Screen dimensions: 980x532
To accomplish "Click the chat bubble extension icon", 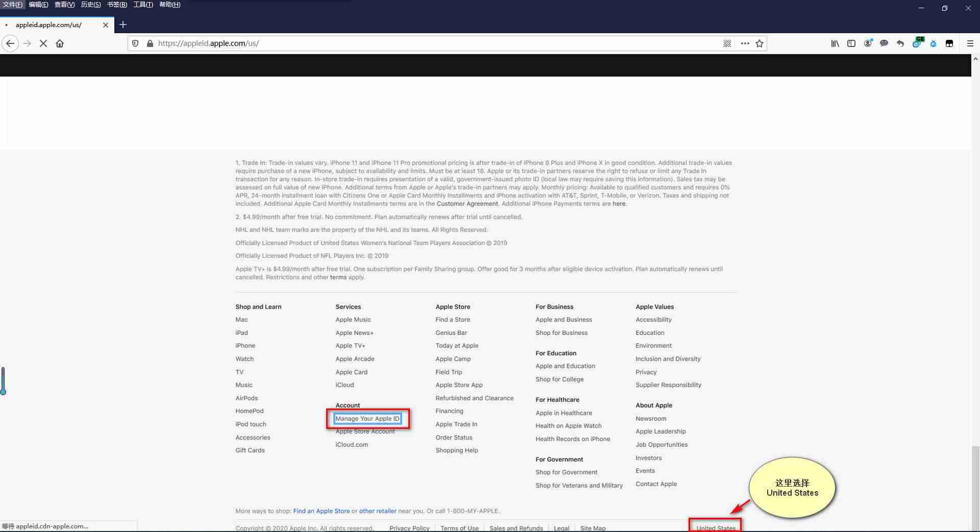I will point(884,43).
